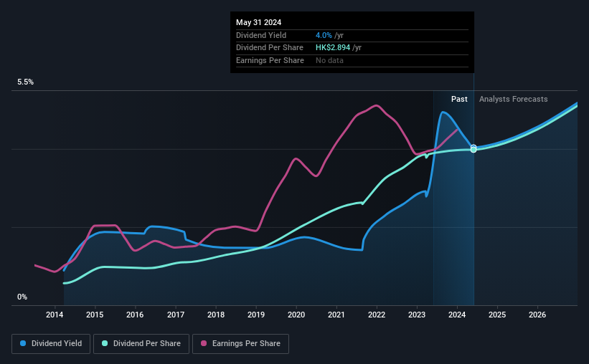589x364 pixels.
Task: Click the Dividend Yield peak in late 2023
Action: pos(443,112)
